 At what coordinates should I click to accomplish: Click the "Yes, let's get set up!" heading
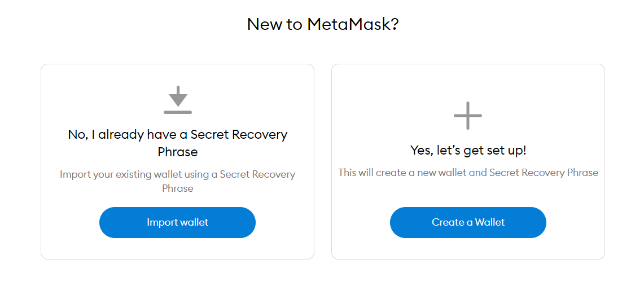[x=468, y=151]
